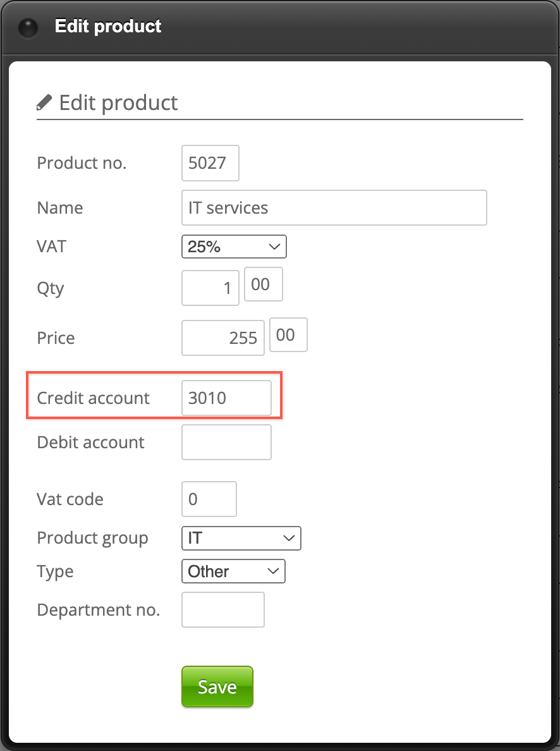Image resolution: width=560 pixels, height=751 pixels.
Task: Select the Vat code input field
Action: click(x=209, y=499)
